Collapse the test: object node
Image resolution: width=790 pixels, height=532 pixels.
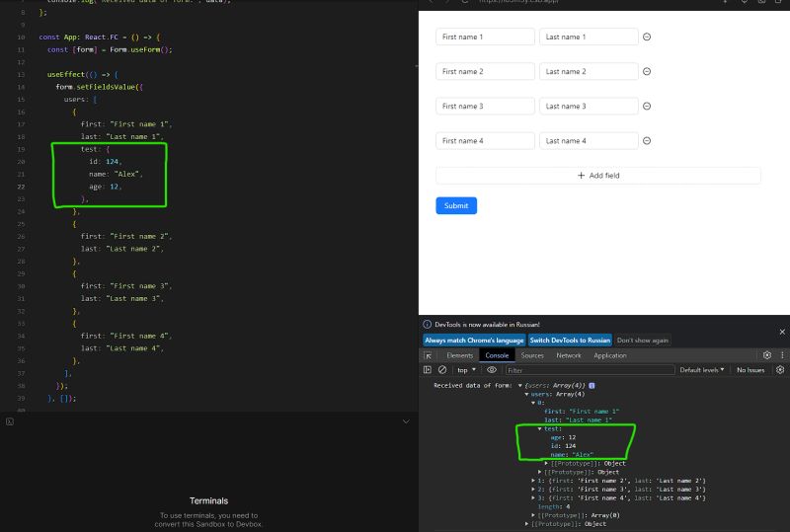point(539,428)
